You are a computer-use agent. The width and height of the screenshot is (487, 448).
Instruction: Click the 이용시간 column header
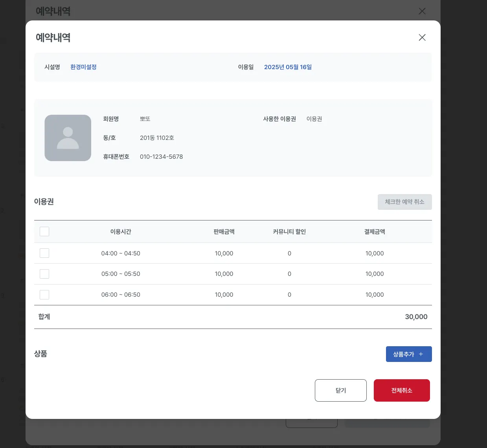121,232
